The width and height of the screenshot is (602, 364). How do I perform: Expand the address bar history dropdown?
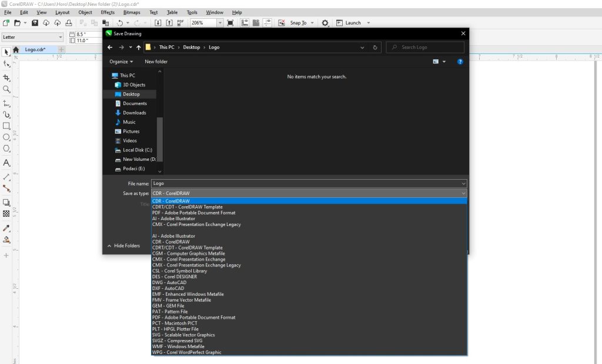[362, 47]
